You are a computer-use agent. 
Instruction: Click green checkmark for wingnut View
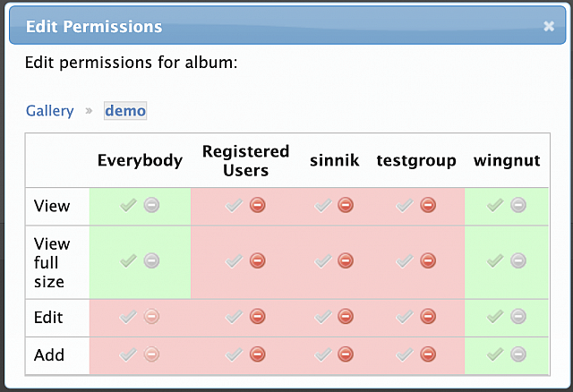(x=495, y=205)
